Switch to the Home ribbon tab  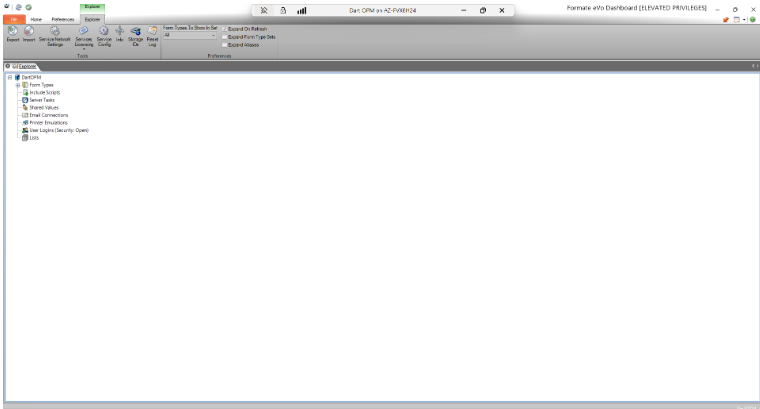coord(36,19)
